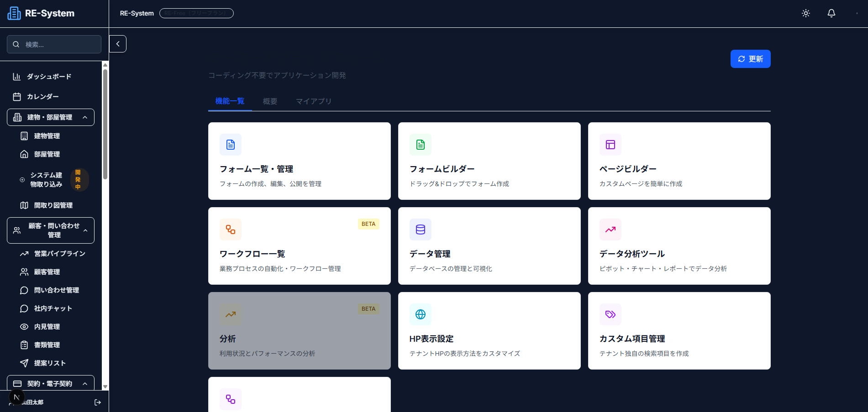This screenshot has width=868, height=412.
Task: Open カレンダー in the sidebar
Action: (50, 97)
